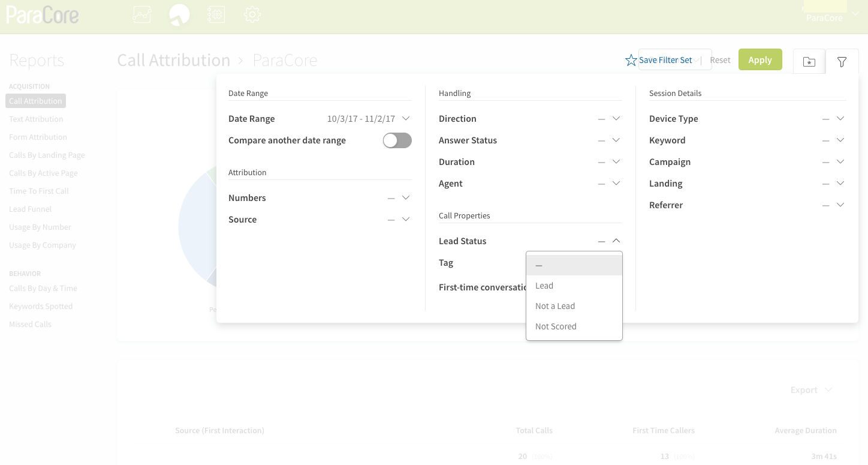
Task: Open Calls By Landing Page report
Action: point(47,155)
